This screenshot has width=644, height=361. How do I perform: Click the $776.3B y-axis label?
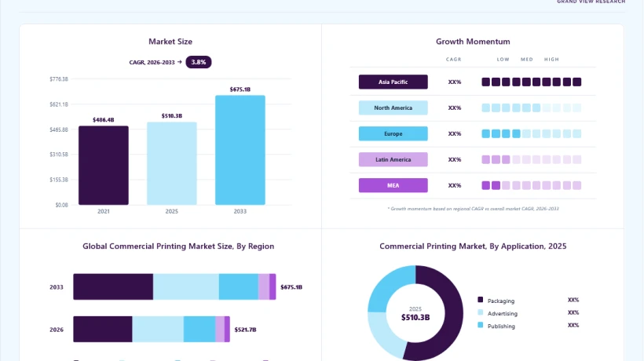click(x=59, y=78)
